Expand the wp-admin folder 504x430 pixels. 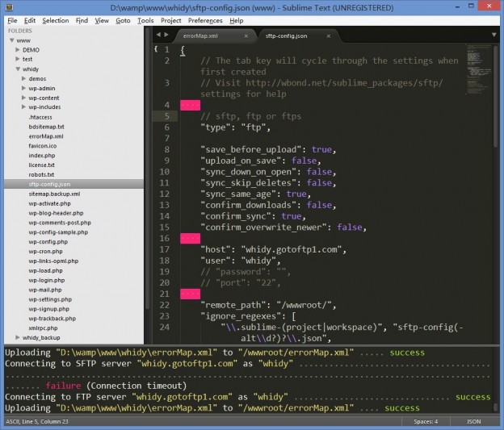coord(23,88)
